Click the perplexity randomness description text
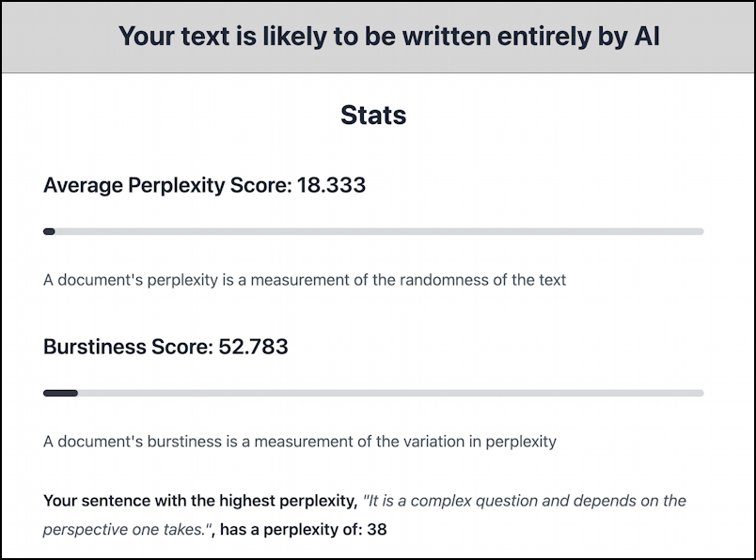This screenshot has height=560, width=756. pos(305,280)
